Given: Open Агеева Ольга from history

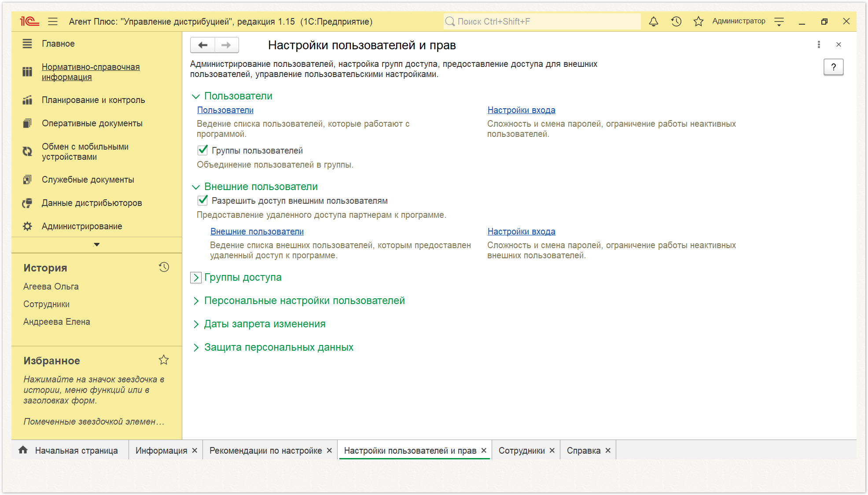Looking at the screenshot, I should tap(51, 286).
